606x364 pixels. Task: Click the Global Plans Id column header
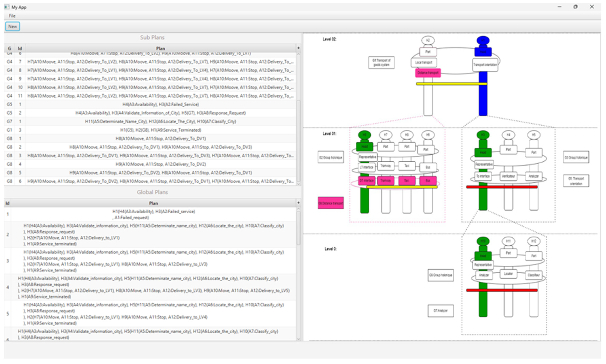pyautogui.click(x=7, y=203)
